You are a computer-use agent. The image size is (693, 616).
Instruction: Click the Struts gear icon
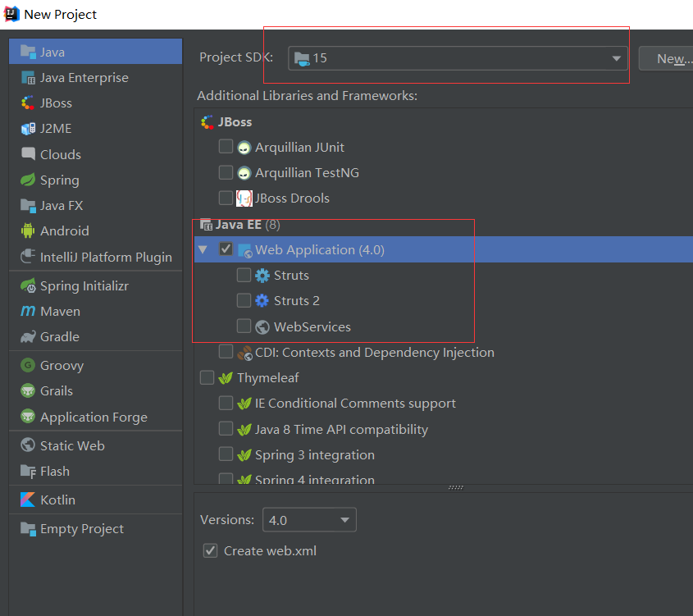pyautogui.click(x=262, y=276)
